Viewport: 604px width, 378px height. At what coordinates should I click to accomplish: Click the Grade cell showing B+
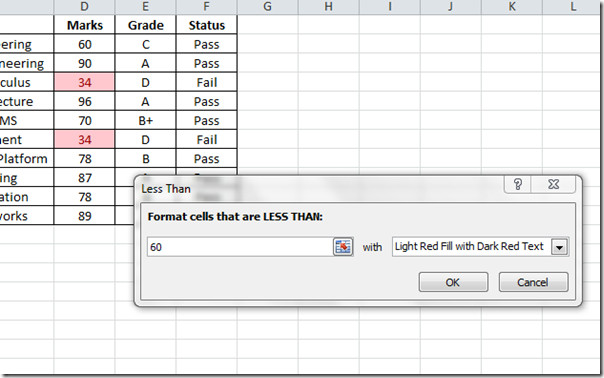146,121
